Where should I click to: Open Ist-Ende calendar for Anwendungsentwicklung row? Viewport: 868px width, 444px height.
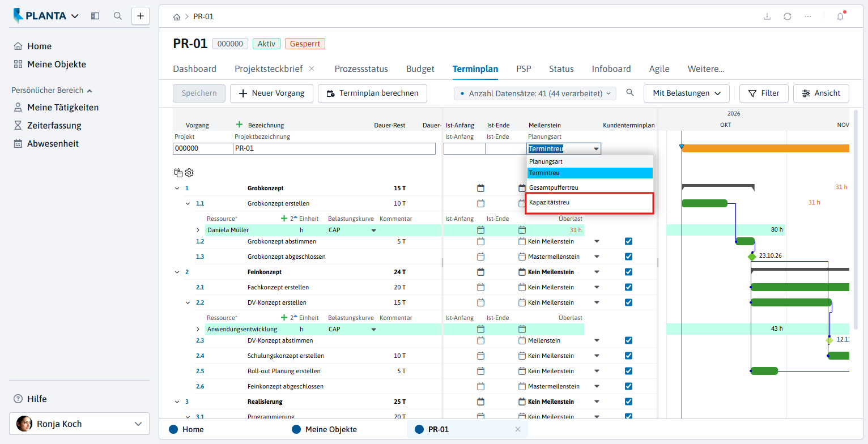[522, 329]
